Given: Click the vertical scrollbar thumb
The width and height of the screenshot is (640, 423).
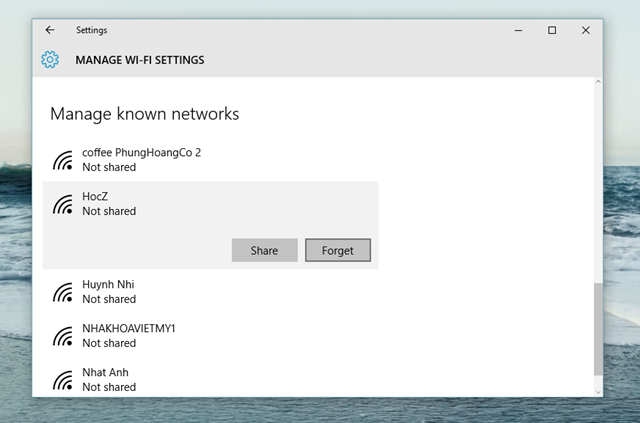Looking at the screenshot, I should tap(599, 328).
